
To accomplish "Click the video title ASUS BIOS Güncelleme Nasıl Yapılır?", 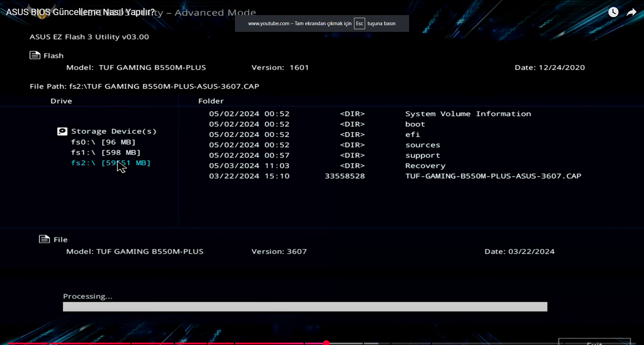I will 81,12.
